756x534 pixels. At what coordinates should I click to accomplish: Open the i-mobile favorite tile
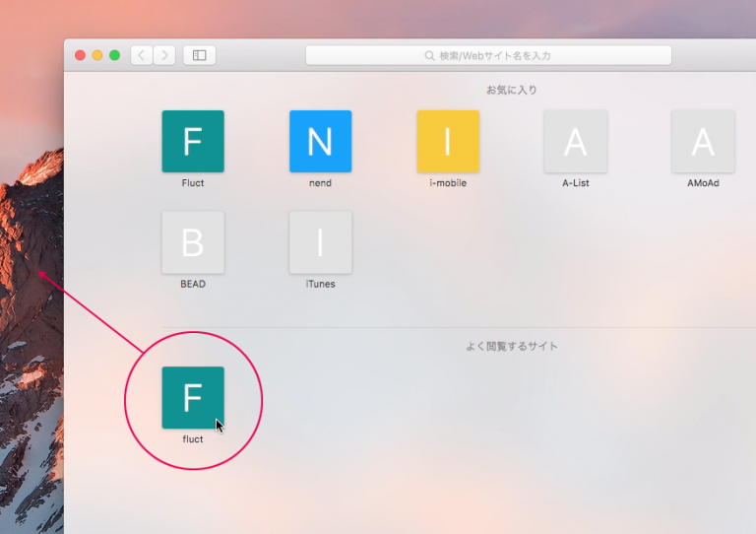pos(448,141)
